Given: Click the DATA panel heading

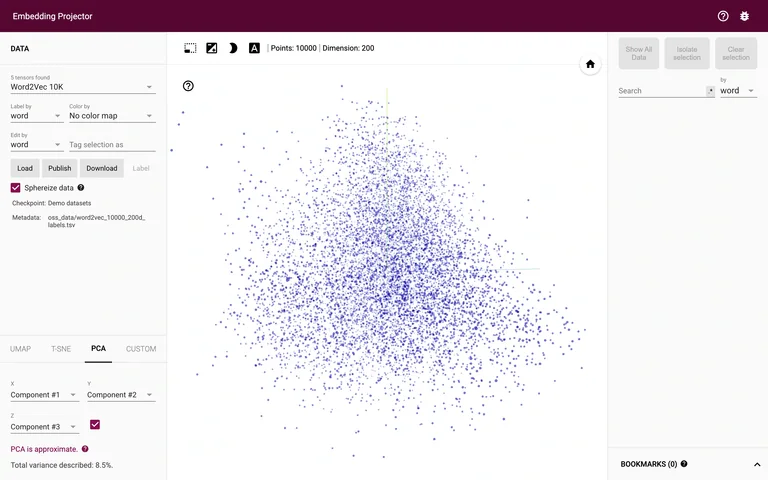Looking at the screenshot, I should click(x=20, y=48).
